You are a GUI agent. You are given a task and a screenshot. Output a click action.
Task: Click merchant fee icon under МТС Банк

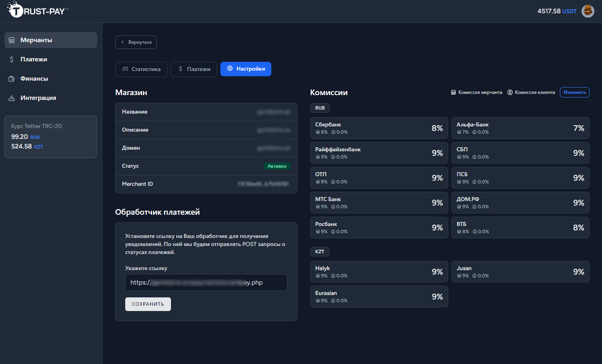(x=318, y=207)
